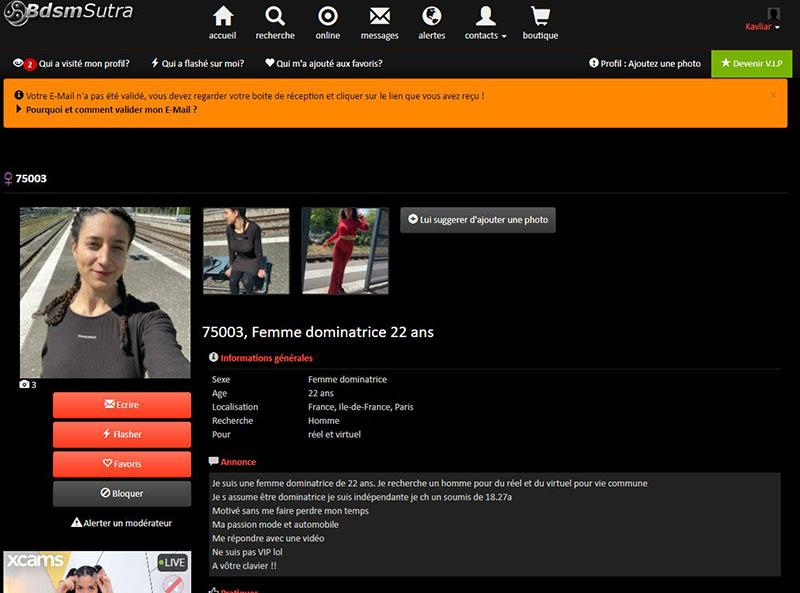Open the thumbnail of woman sitting in black

[x=246, y=251]
